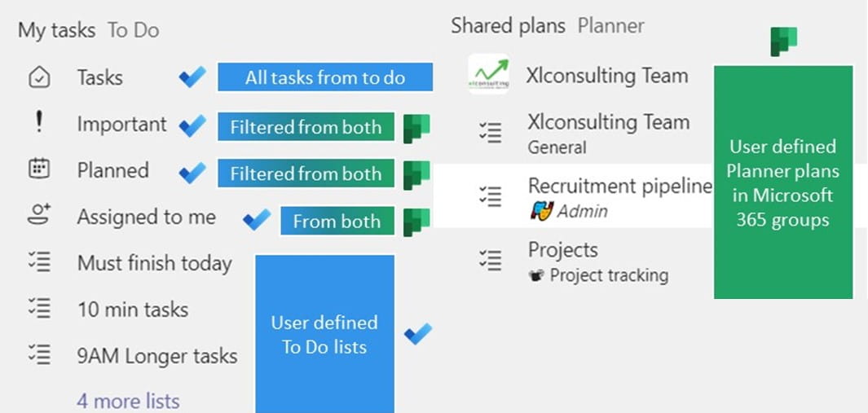Image resolution: width=868 pixels, height=413 pixels.
Task: Click the Planner logo above the green box
Action: (783, 41)
